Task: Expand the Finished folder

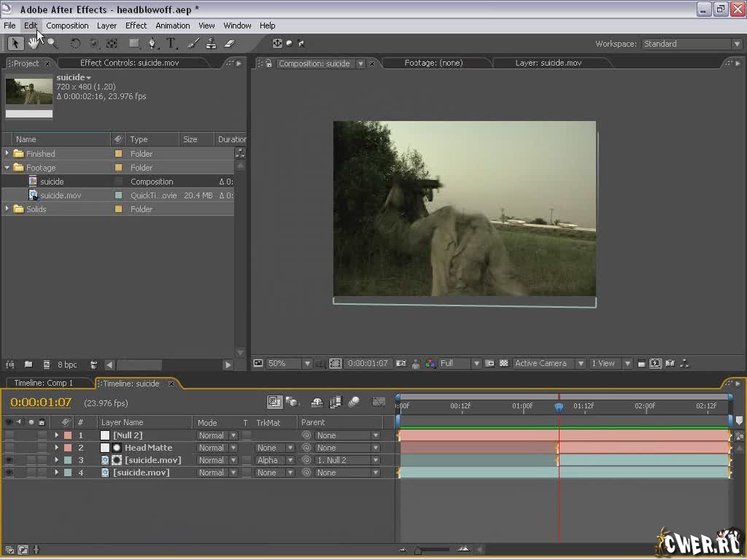Action: tap(8, 154)
